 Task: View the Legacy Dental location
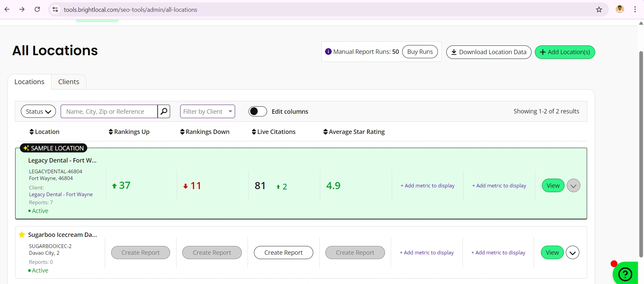[553, 185]
